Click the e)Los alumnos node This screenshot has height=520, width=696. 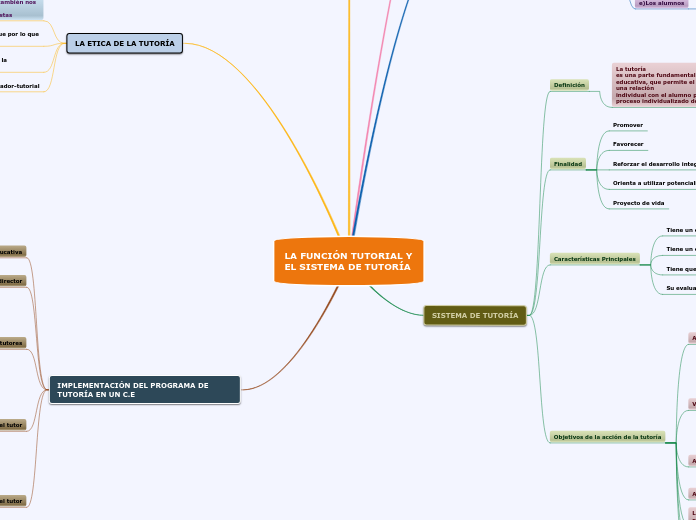click(x=661, y=4)
